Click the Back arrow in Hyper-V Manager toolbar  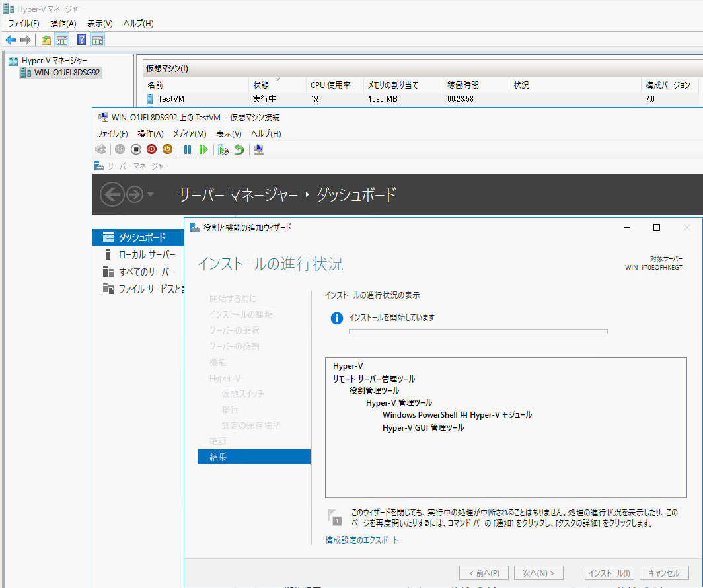[11, 40]
